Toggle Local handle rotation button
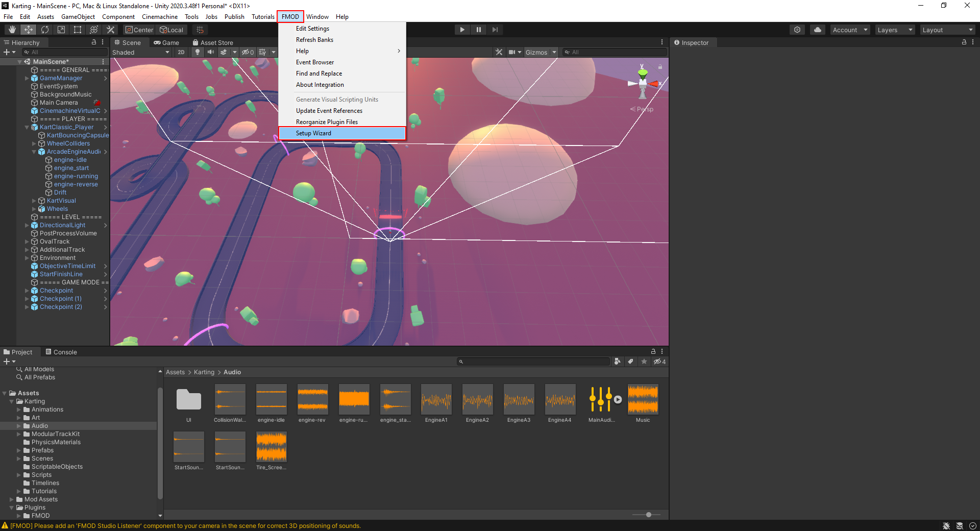 pyautogui.click(x=171, y=30)
